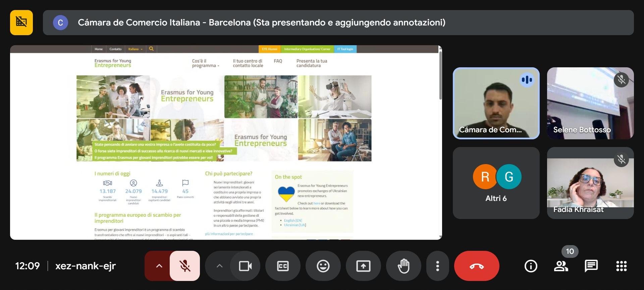This screenshot has height=290, width=644.
Task: Leave the call
Action: click(477, 266)
